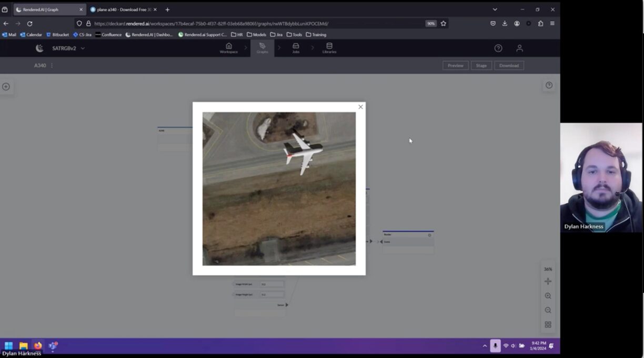Image resolution: width=644 pixels, height=358 pixels.
Task: Open Microsoft Teams from the taskbar
Action: 53,346
